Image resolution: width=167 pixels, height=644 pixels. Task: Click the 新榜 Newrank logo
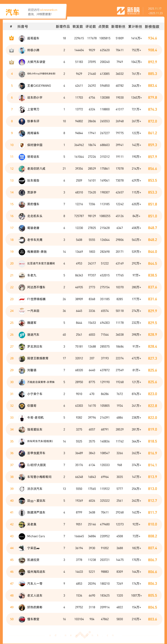[x=128, y=11]
